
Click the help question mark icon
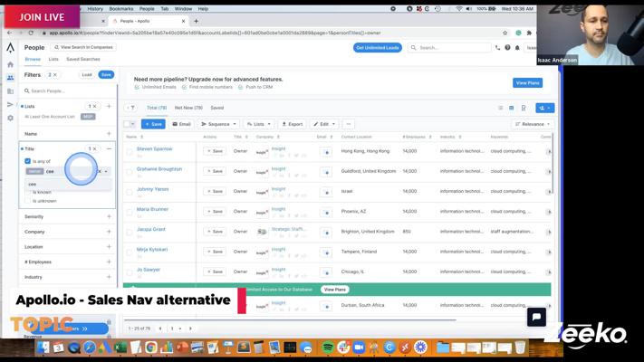[507, 48]
